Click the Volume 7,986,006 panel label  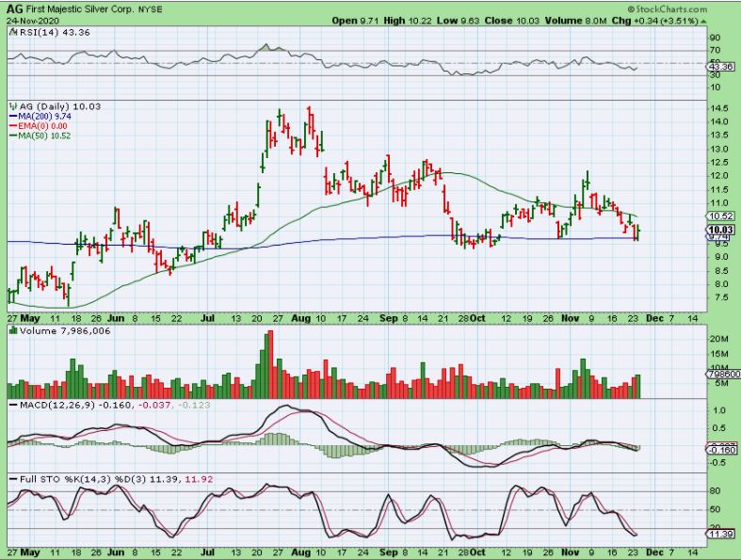point(65,330)
